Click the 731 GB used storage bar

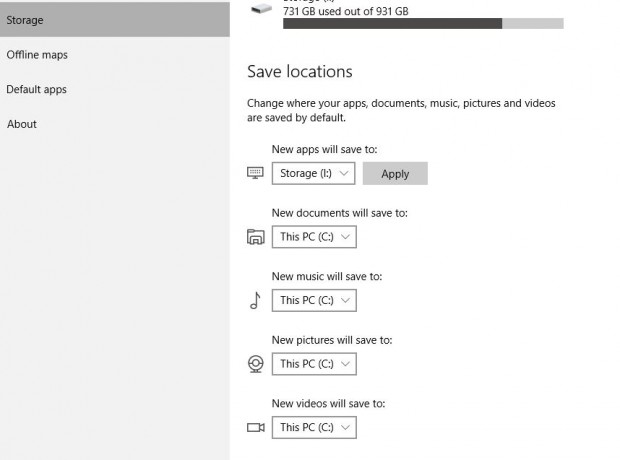tap(423, 23)
